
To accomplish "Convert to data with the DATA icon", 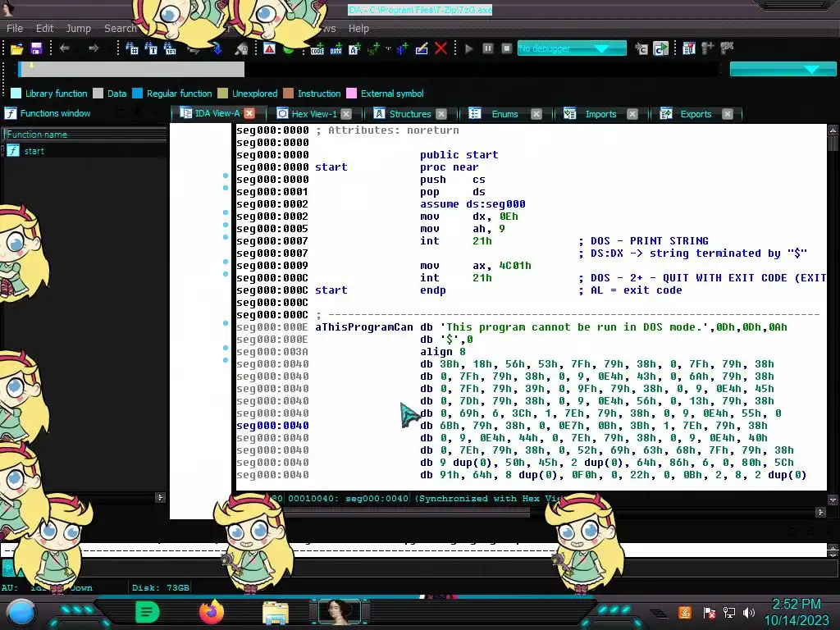I will pyautogui.click(x=336, y=48).
